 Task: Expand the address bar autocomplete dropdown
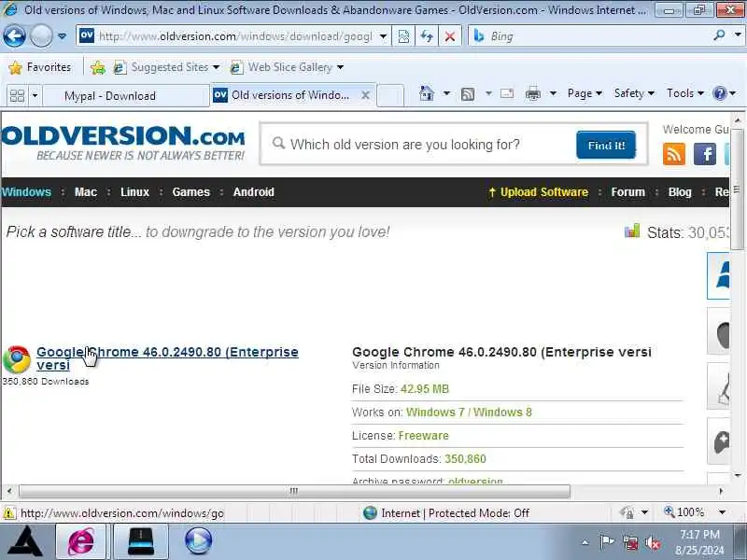click(383, 36)
